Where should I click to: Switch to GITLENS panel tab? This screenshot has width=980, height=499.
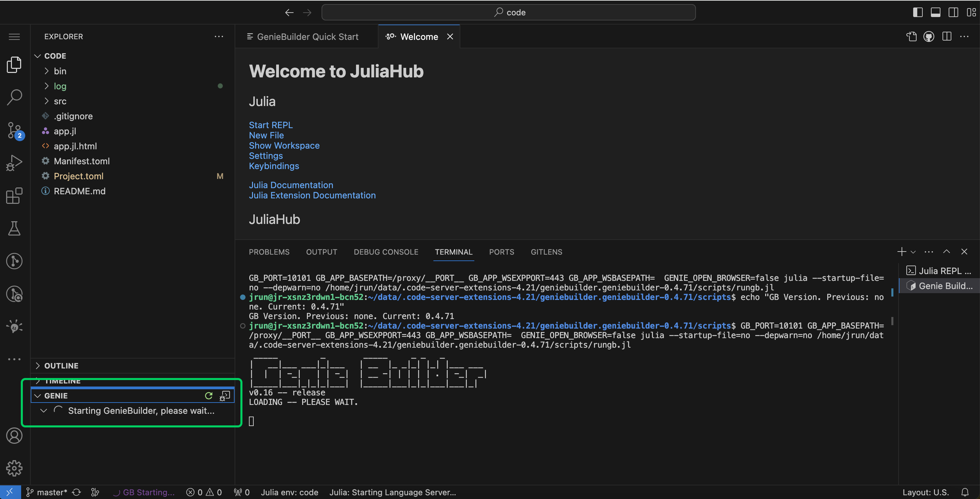coord(546,252)
